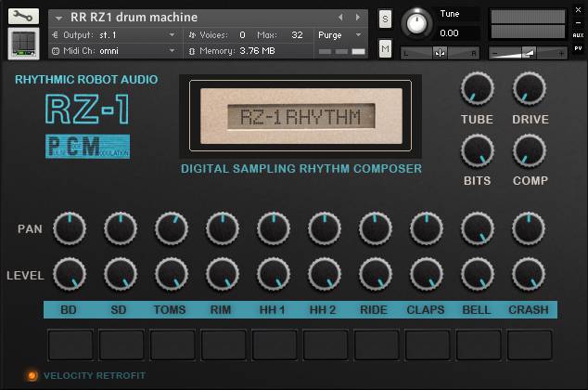Click the RIM pan knob
This screenshot has height=390, width=588.
click(223, 228)
